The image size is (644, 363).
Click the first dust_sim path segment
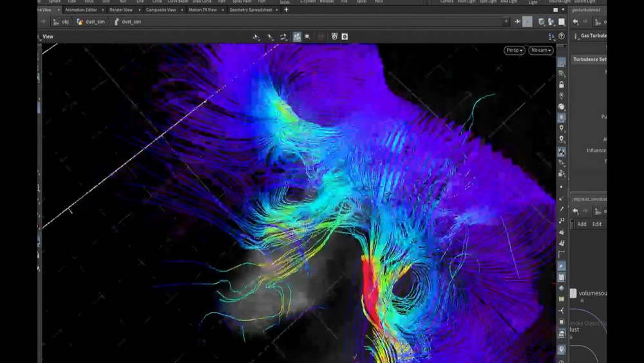point(95,22)
